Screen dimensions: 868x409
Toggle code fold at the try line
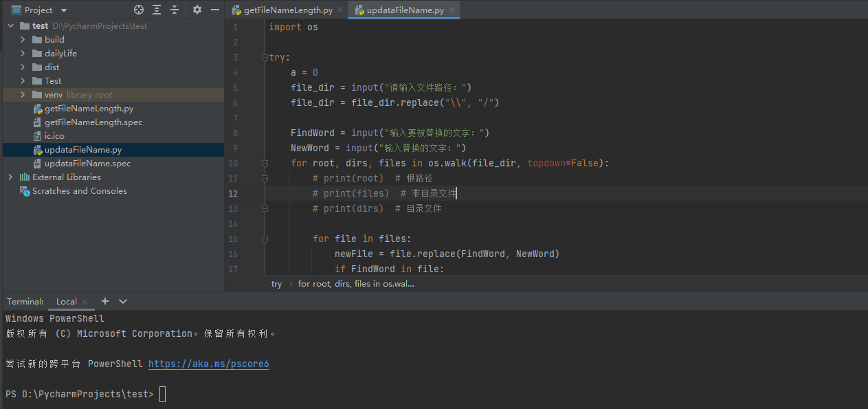(x=265, y=58)
